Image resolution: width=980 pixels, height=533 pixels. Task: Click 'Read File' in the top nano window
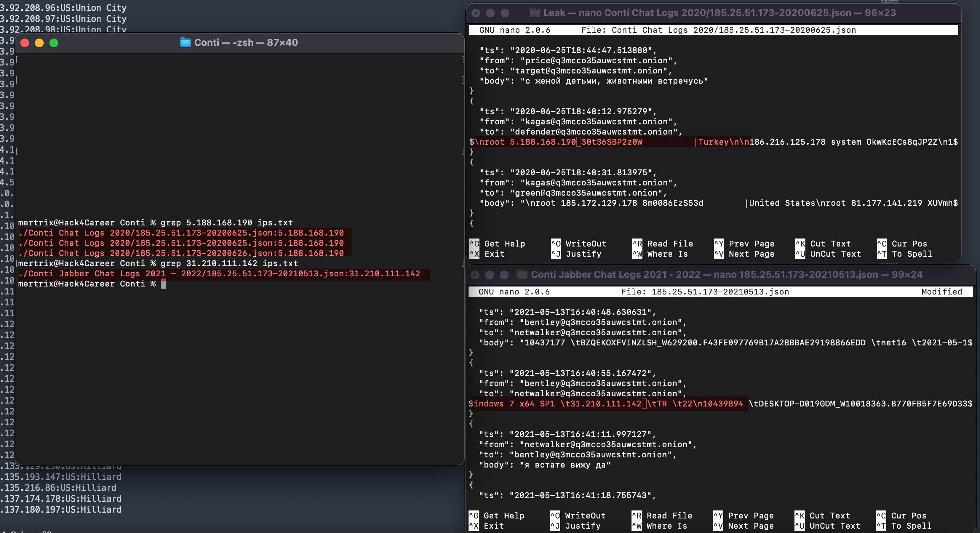point(670,244)
